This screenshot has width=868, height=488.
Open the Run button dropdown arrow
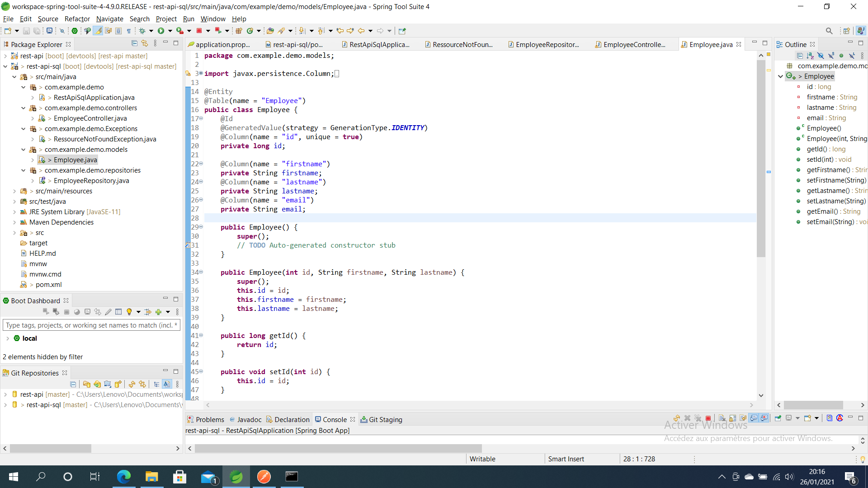(170, 31)
